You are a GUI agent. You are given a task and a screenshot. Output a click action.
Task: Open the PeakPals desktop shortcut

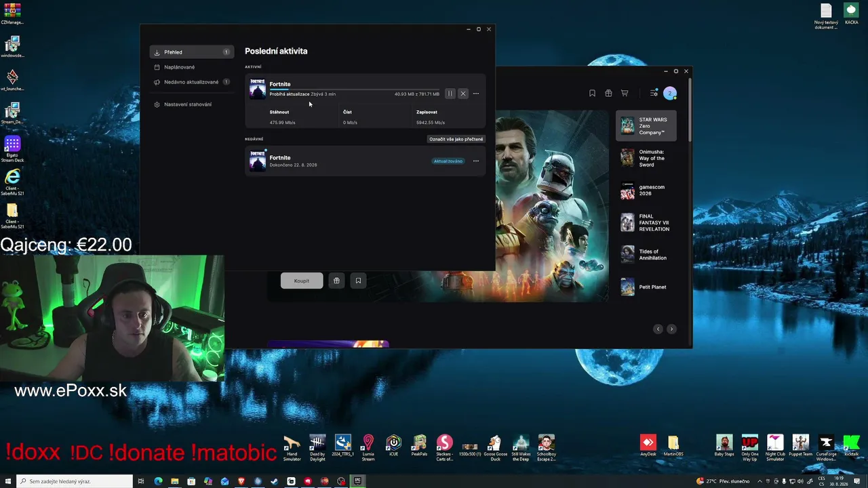tap(419, 446)
